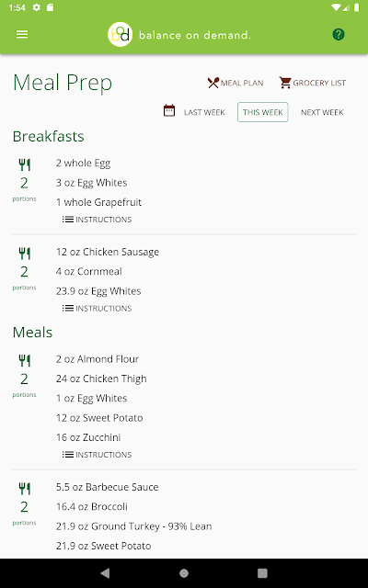Expand Instructions for the Grapefruit breakfast
Image resolution: width=368 pixels, height=588 pixels.
(x=97, y=220)
